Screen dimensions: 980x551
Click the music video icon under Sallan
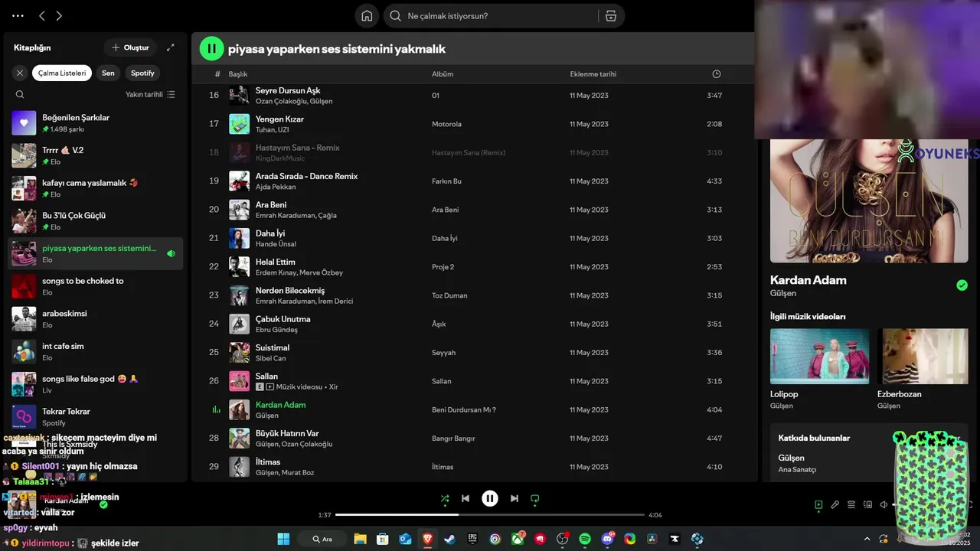point(269,387)
